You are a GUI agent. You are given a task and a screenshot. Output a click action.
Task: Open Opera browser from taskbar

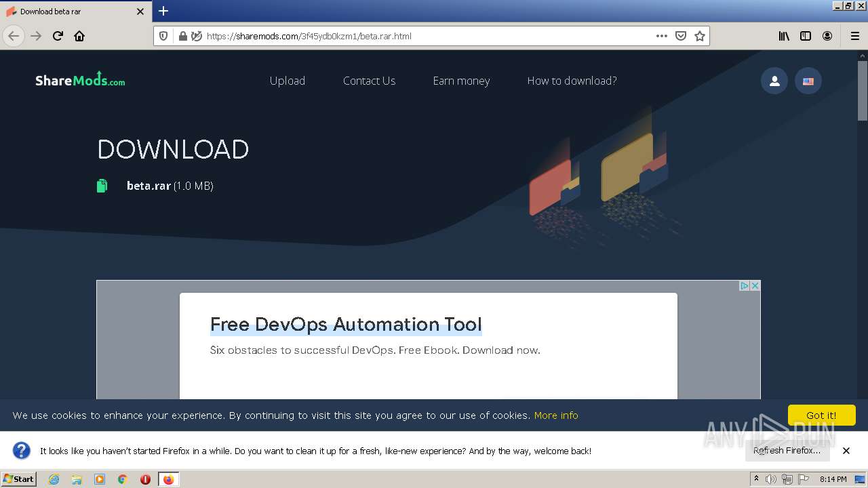[x=145, y=479]
